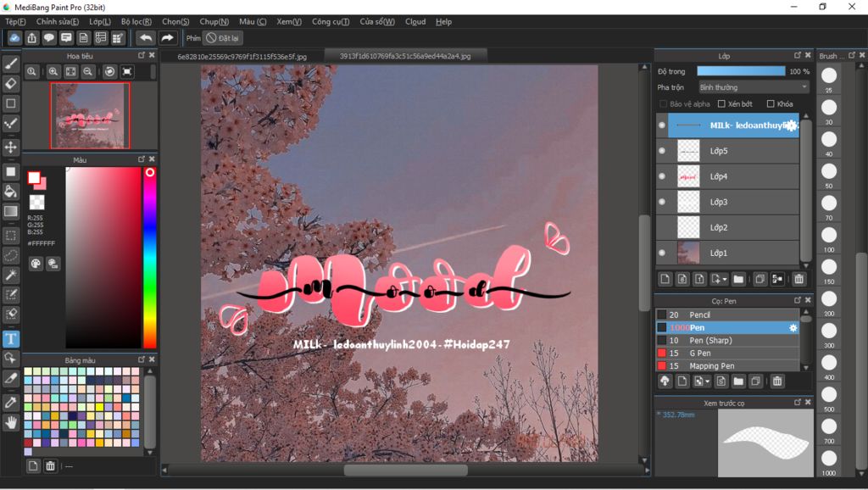Expand the add layer dropdown arrow
868x490 pixels.
(x=725, y=280)
